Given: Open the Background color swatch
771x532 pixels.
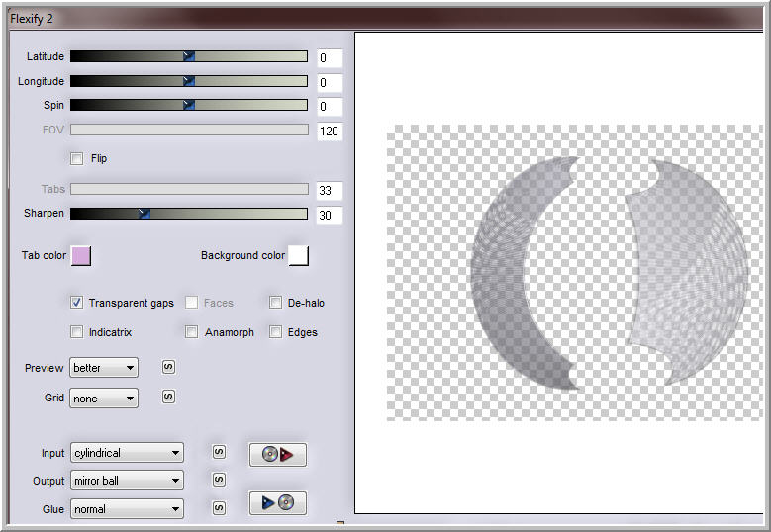Looking at the screenshot, I should pyautogui.click(x=299, y=256).
